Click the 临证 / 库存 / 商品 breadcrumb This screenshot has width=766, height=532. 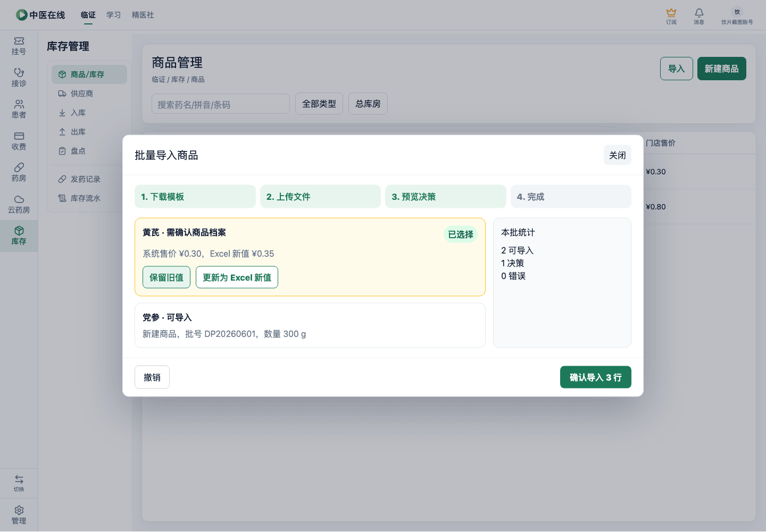pyautogui.click(x=178, y=79)
